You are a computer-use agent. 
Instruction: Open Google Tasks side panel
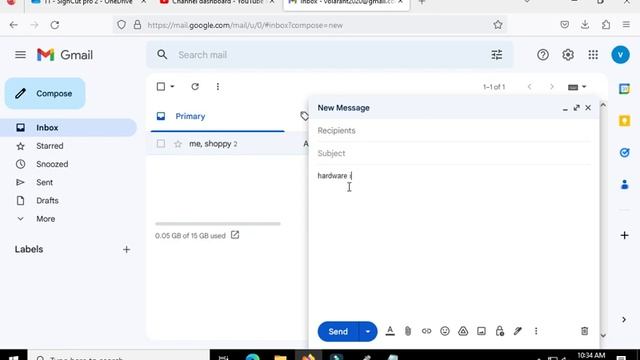pyautogui.click(x=624, y=153)
